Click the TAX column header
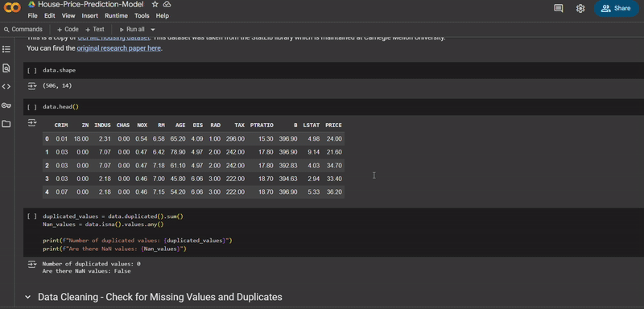The width and height of the screenshot is (644, 309). pos(239,126)
